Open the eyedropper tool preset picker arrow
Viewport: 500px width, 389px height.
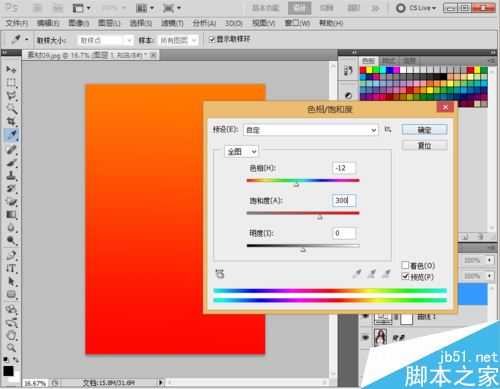[27, 40]
